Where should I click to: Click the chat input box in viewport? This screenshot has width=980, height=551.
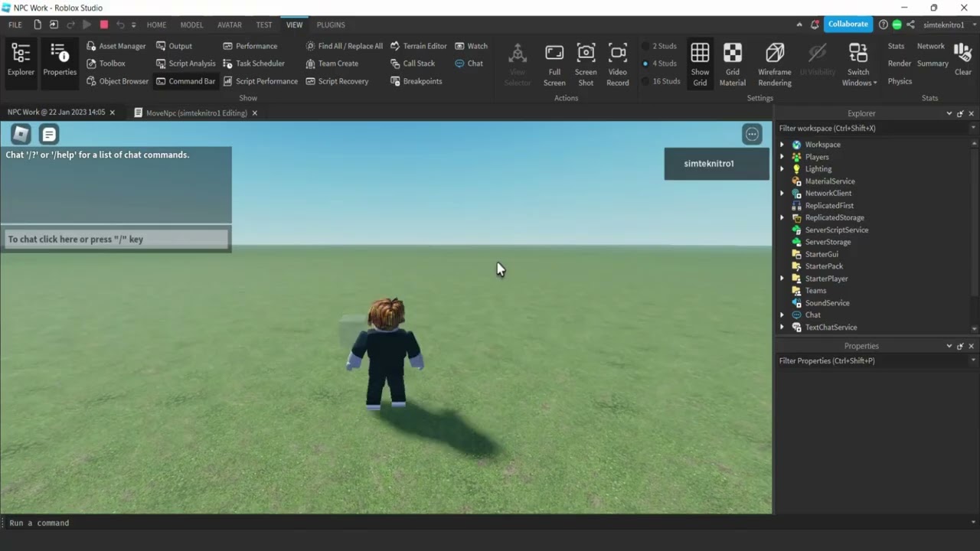(116, 240)
